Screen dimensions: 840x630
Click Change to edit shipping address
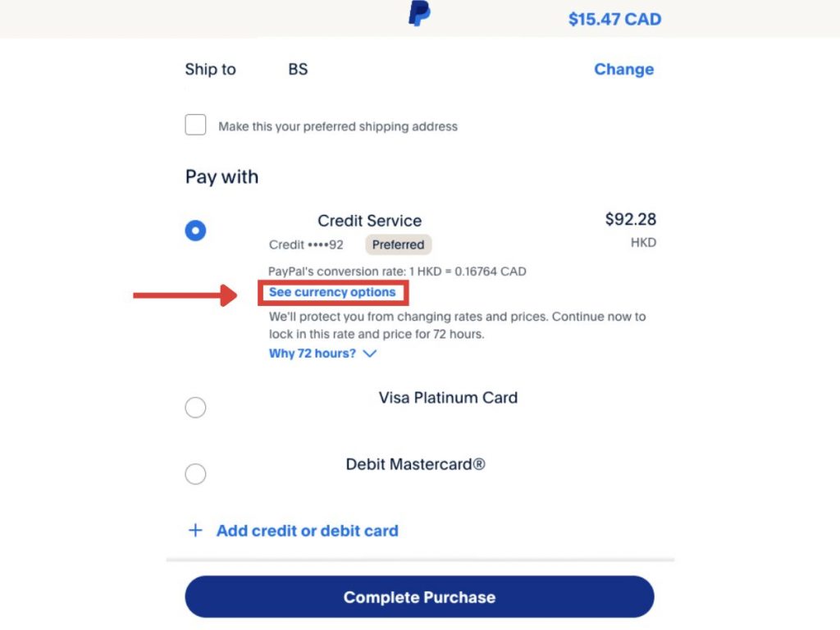pyautogui.click(x=623, y=70)
